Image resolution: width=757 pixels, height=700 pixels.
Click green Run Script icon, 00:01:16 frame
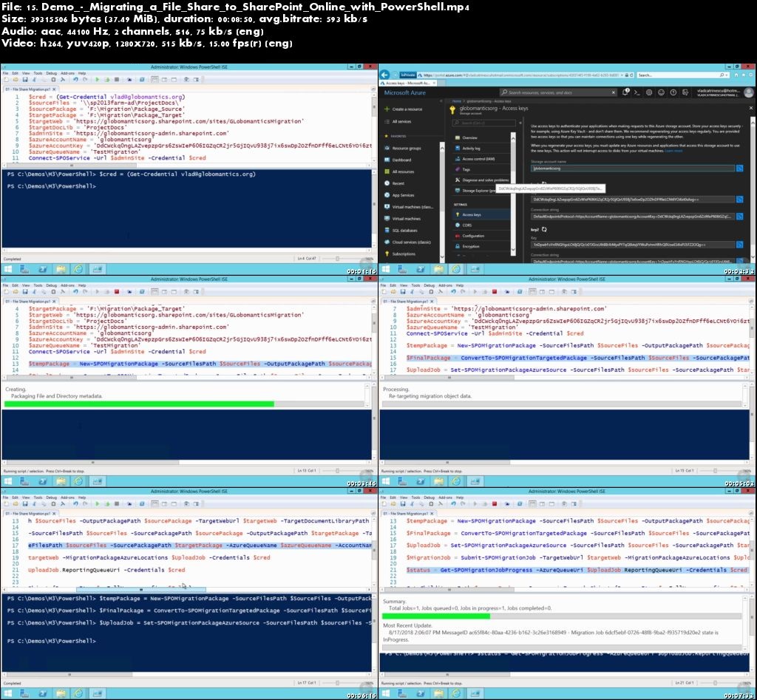97,80
